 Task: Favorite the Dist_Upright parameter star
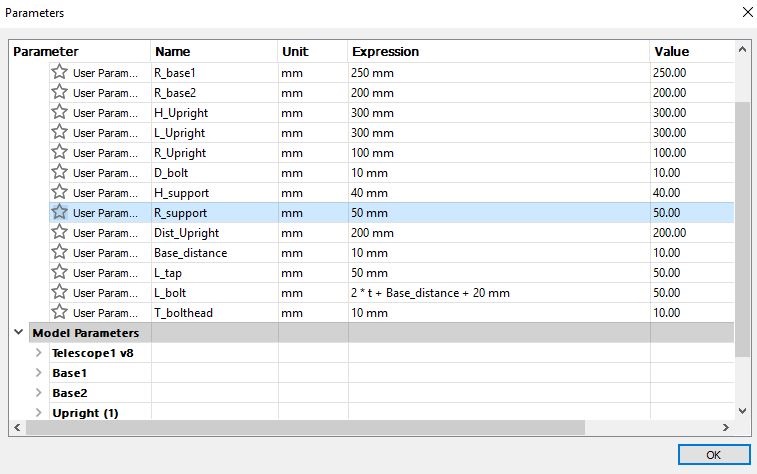(59, 232)
